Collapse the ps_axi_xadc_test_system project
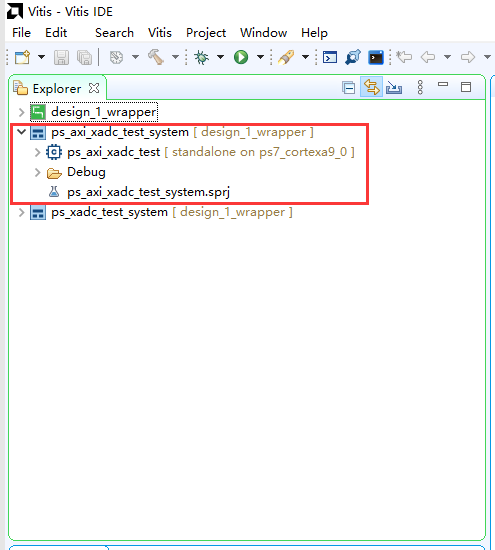This screenshot has height=550, width=495. click(x=22, y=132)
